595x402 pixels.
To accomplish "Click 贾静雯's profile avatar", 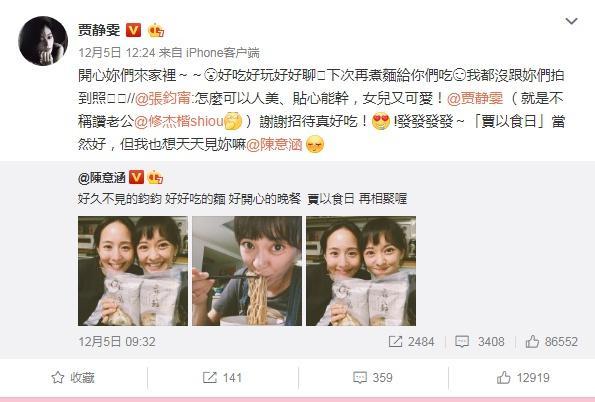I will (43, 41).
